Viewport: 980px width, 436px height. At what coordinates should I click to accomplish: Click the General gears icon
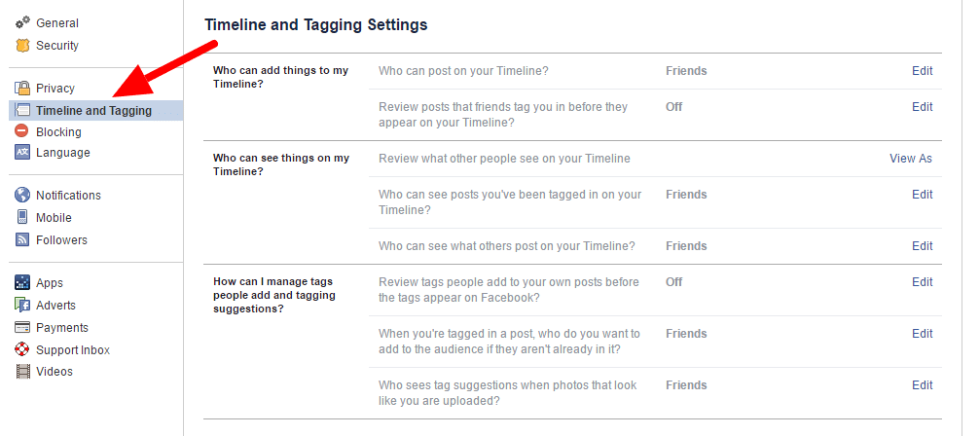pos(22,23)
